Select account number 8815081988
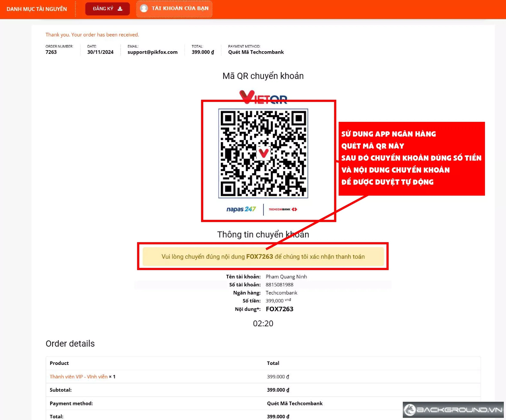Image resolution: width=506 pixels, height=420 pixels. tap(280, 285)
